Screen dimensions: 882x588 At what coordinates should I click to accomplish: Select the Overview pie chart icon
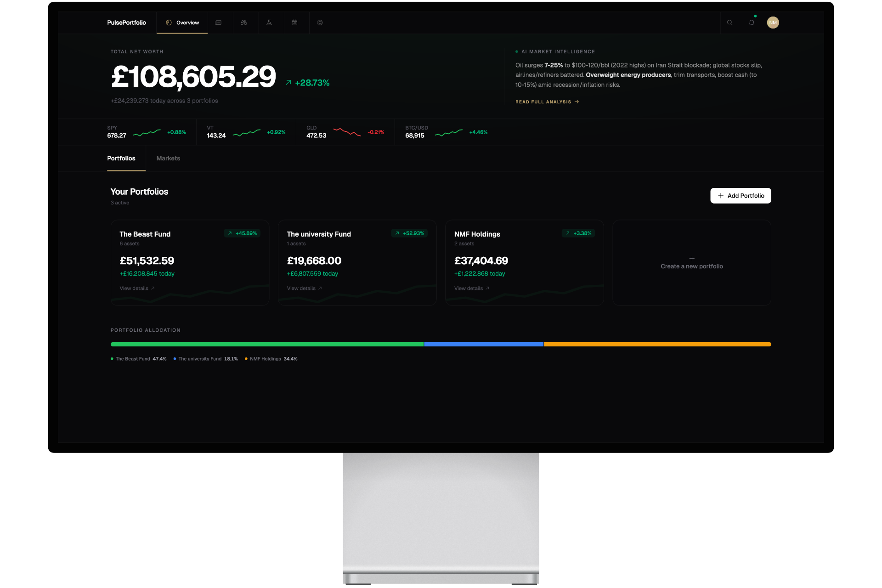click(x=169, y=23)
